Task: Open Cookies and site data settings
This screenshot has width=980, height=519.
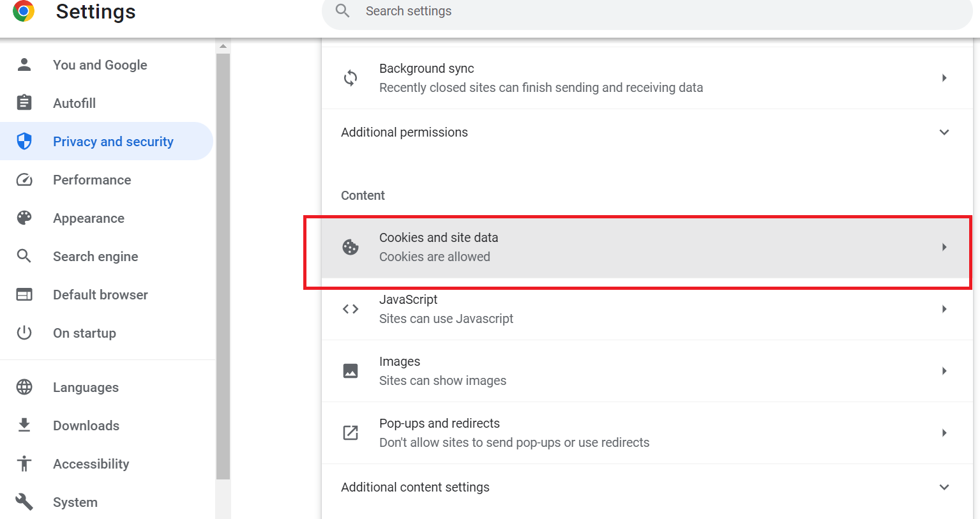Action: click(638, 247)
